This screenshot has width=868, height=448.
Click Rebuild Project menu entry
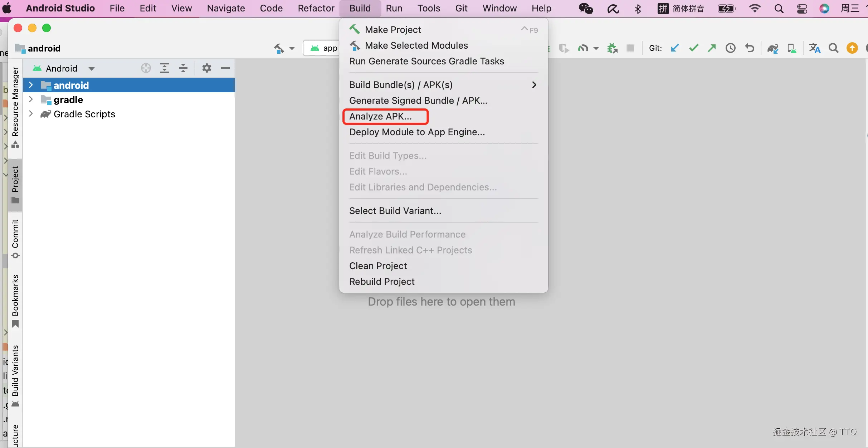click(382, 282)
